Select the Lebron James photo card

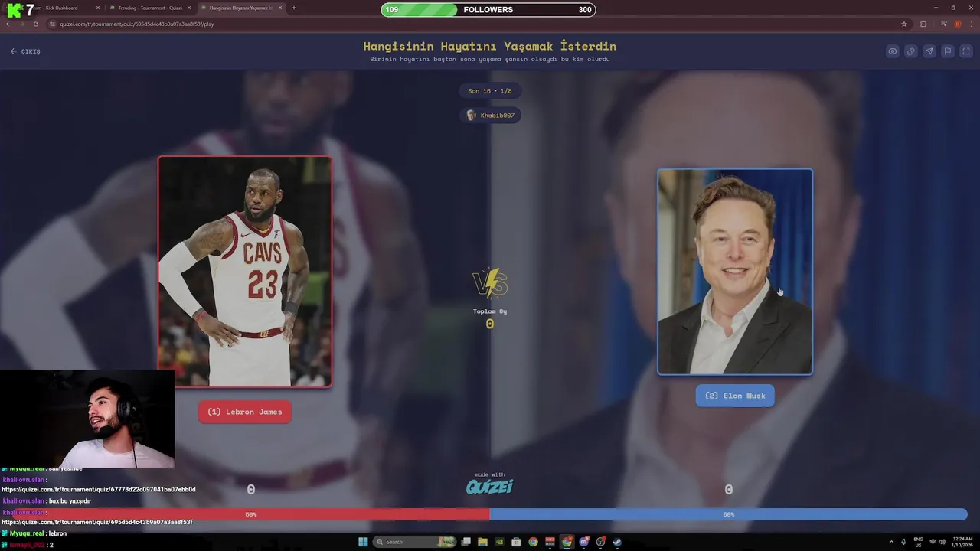pyautogui.click(x=245, y=272)
